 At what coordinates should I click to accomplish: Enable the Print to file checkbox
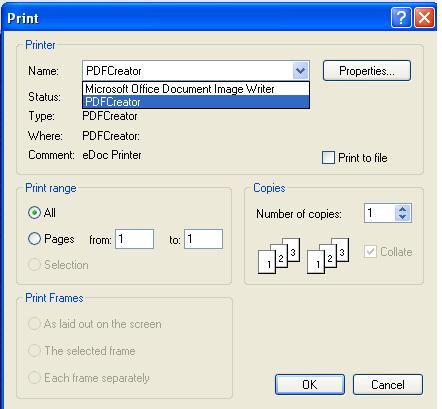tap(328, 157)
